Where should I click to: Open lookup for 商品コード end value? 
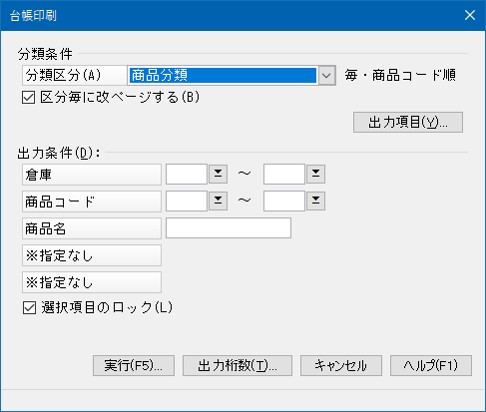tap(316, 201)
